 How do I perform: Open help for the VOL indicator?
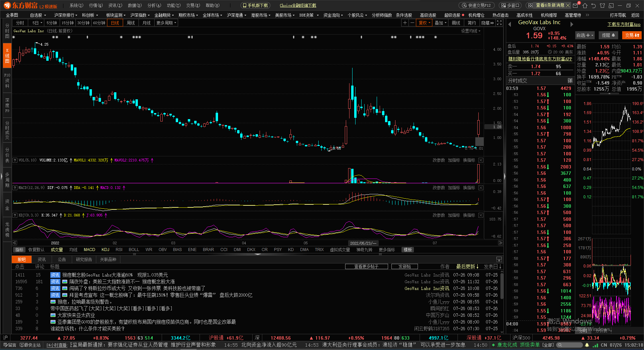pos(15,160)
